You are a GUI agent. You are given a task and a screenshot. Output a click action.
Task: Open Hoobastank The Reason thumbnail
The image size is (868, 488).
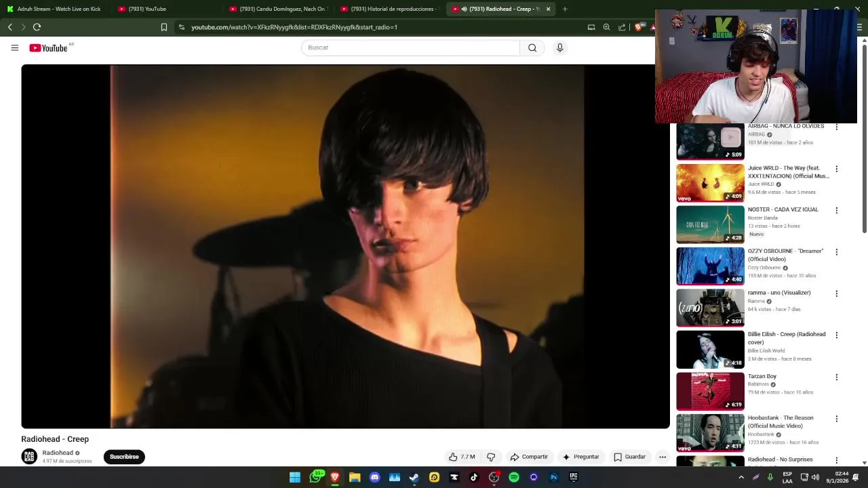click(710, 432)
